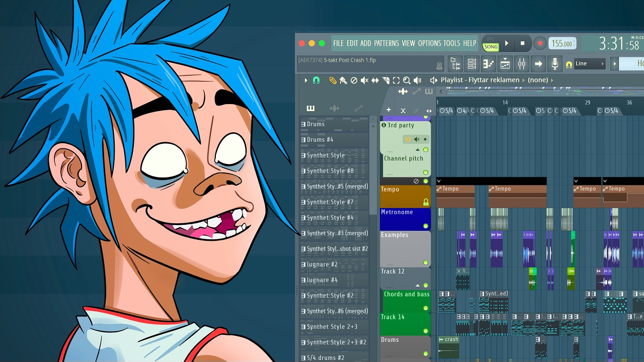Mute the Chords and bass track

(426, 308)
